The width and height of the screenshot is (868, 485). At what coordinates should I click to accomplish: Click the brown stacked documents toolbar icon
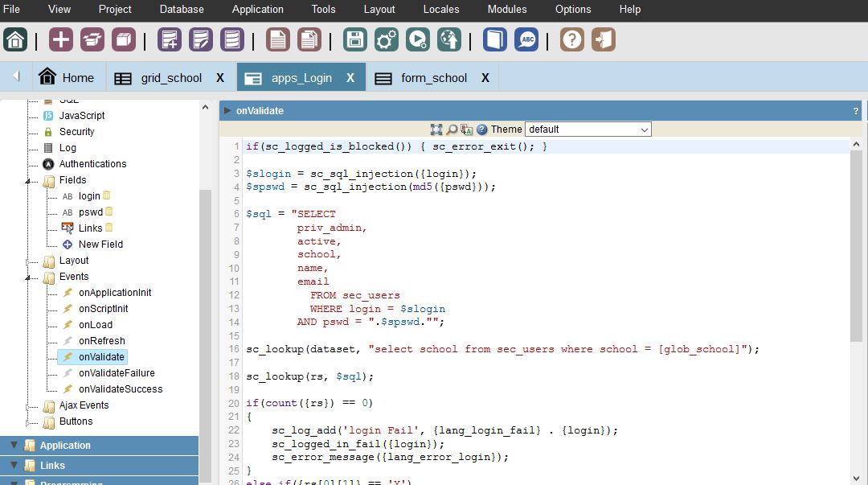[x=309, y=40]
